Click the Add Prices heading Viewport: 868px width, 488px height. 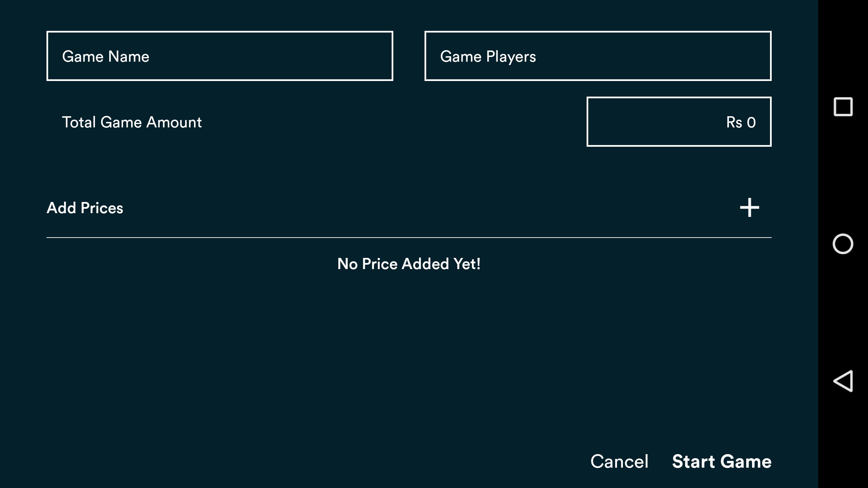[85, 208]
